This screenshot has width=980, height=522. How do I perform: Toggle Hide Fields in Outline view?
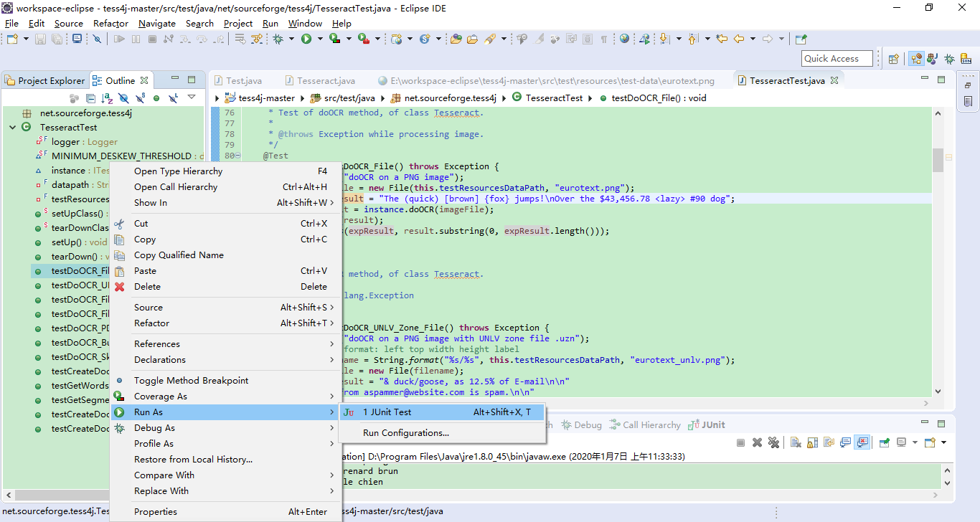(123, 98)
